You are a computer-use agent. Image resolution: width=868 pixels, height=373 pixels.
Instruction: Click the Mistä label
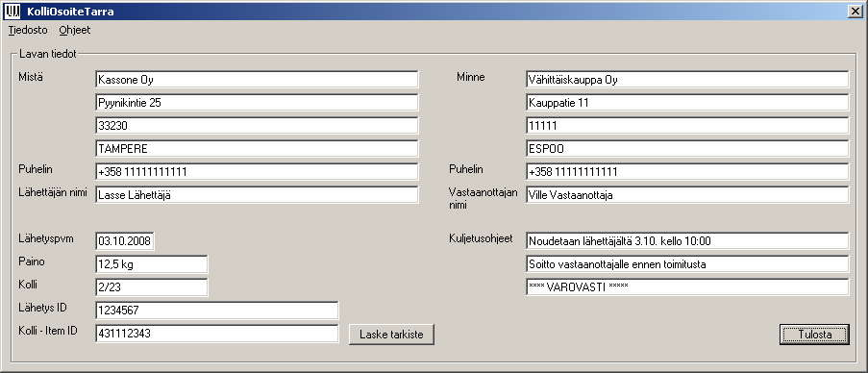coord(31,77)
